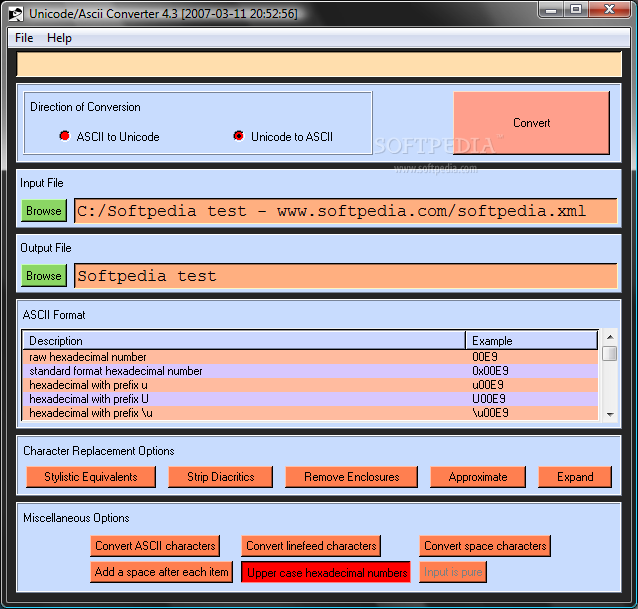The width and height of the screenshot is (638, 609).
Task: Close the Unicode/Ascii Converter window
Action: tap(609, 10)
